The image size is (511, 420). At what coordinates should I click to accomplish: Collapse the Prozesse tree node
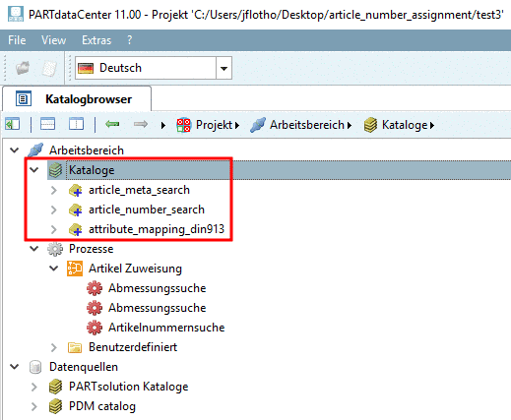pos(34,249)
